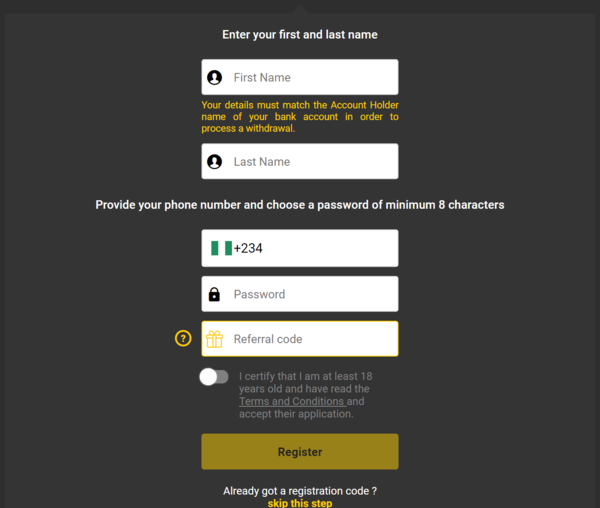The height and width of the screenshot is (508, 600).
Task: Focus the Referral code input field
Action: [300, 339]
